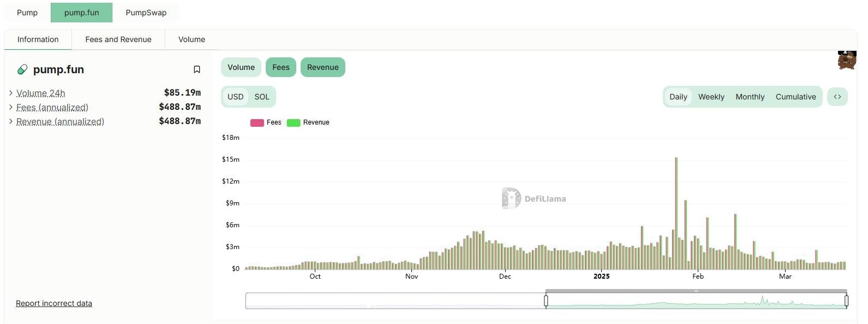This screenshot has width=868, height=324.
Task: Click the Revenue green legend swatch
Action: pos(294,122)
